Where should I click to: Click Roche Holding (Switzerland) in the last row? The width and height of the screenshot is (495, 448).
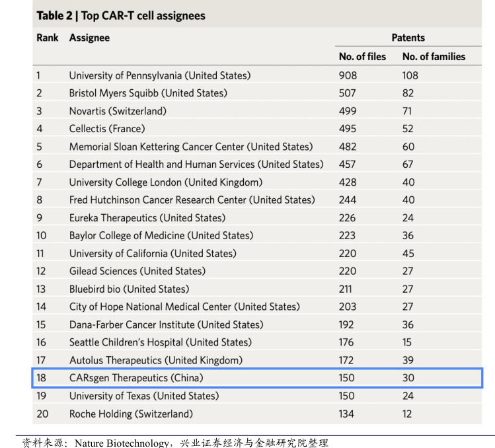[x=131, y=414]
